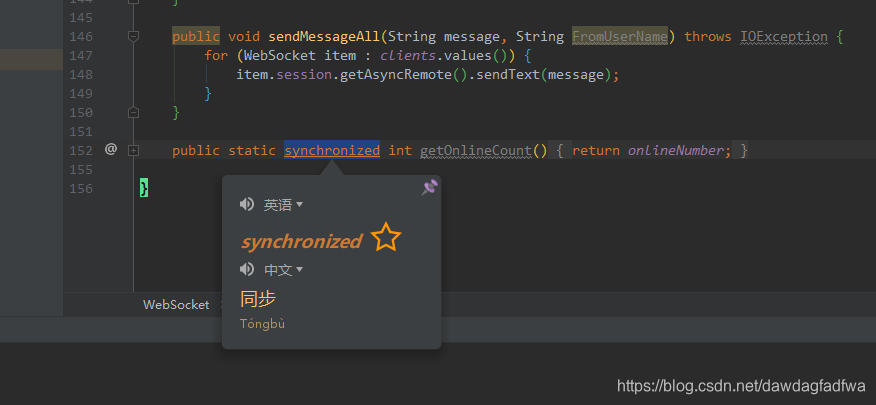Click line number 146 in gutter

(81, 37)
